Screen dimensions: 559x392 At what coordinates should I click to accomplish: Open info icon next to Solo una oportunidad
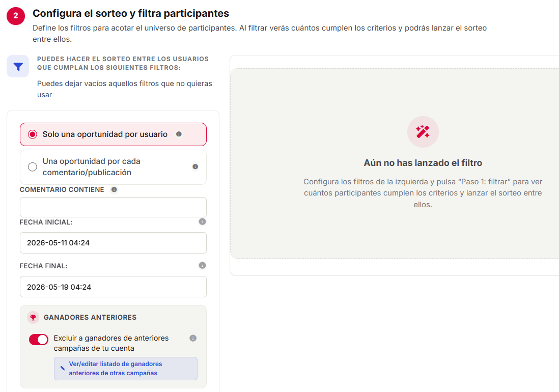(179, 134)
